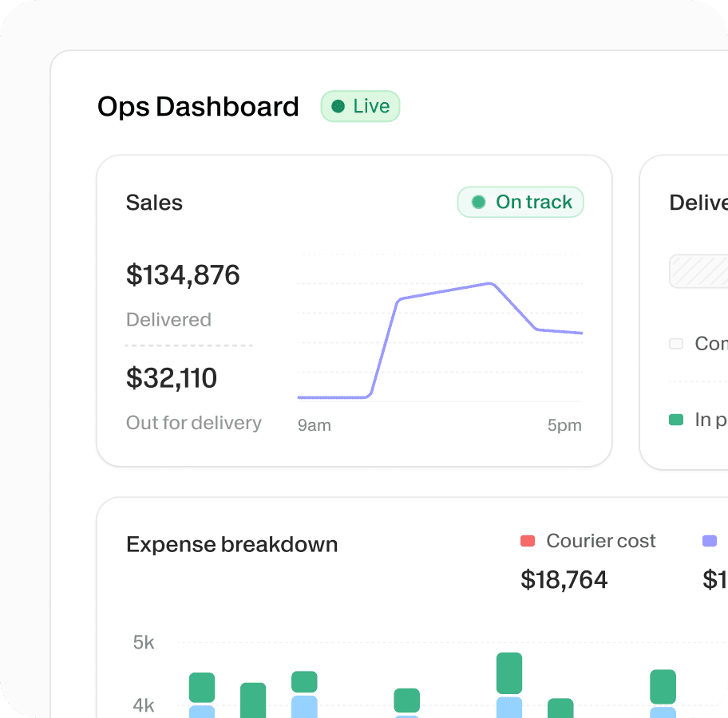Click the $32,110 out for delivery amount
This screenshot has height=718, width=728.
coord(172,377)
